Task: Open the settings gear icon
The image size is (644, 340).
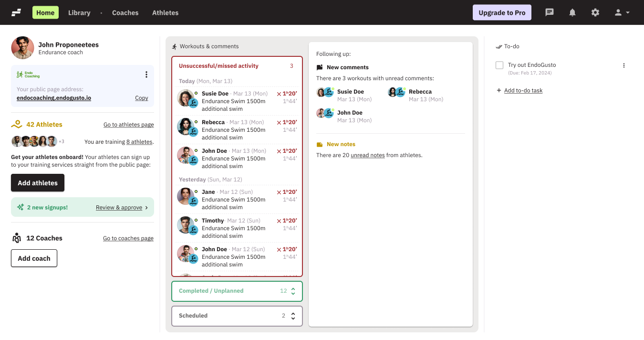Action: (595, 12)
